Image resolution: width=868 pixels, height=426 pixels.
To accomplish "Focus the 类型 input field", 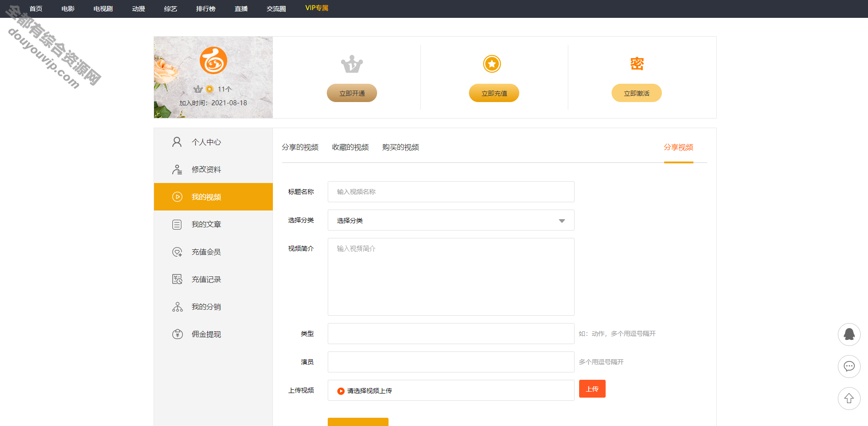I will point(451,334).
